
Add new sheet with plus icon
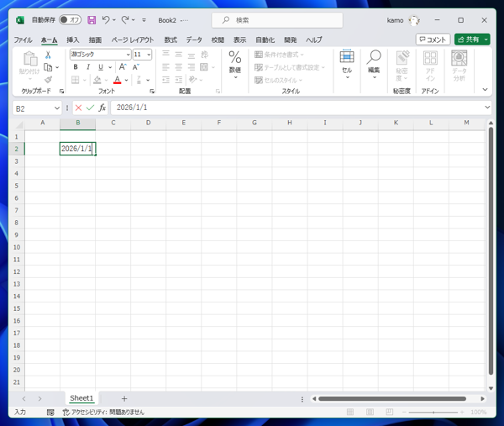coord(124,398)
